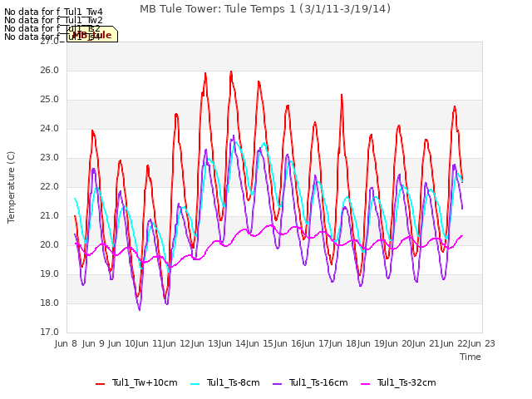Image resolution: width=532 pixels, height=399 pixels.
Task: Click the purple Tul1_Ts-16cm legend swatch
Action: pyautogui.click(x=277, y=384)
